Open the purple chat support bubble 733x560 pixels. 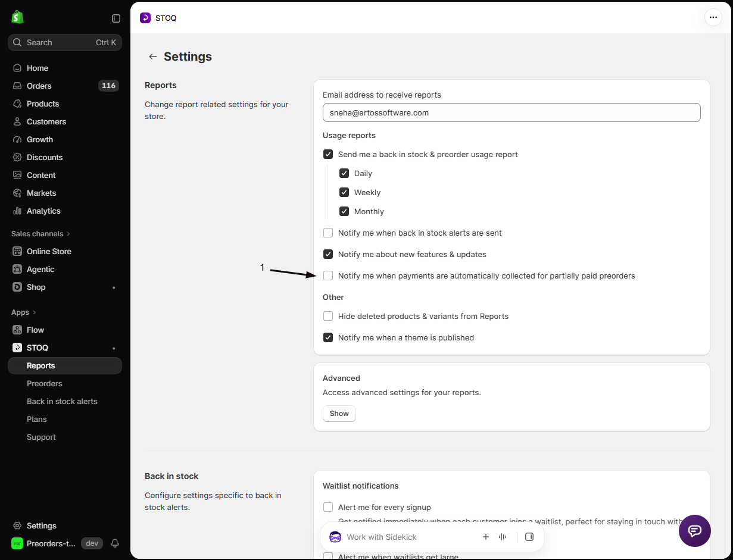click(x=695, y=531)
